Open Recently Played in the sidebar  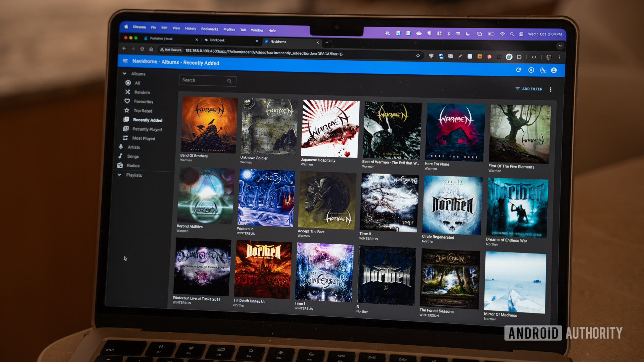click(x=147, y=129)
